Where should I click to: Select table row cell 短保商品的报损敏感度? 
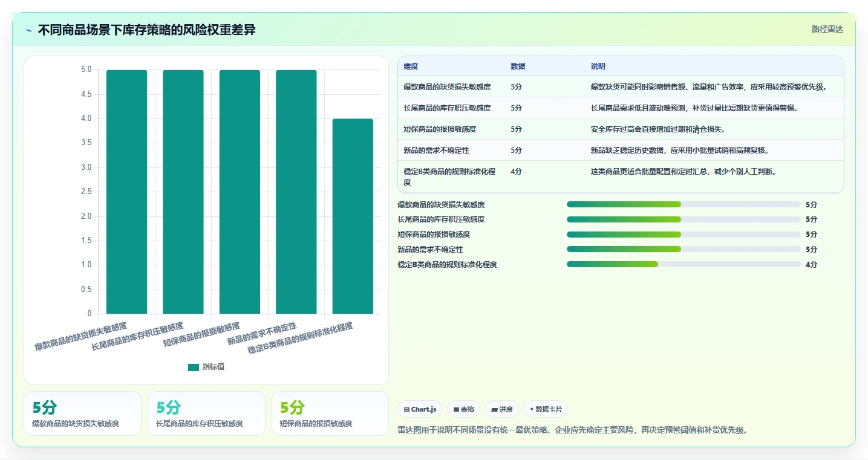tap(440, 129)
